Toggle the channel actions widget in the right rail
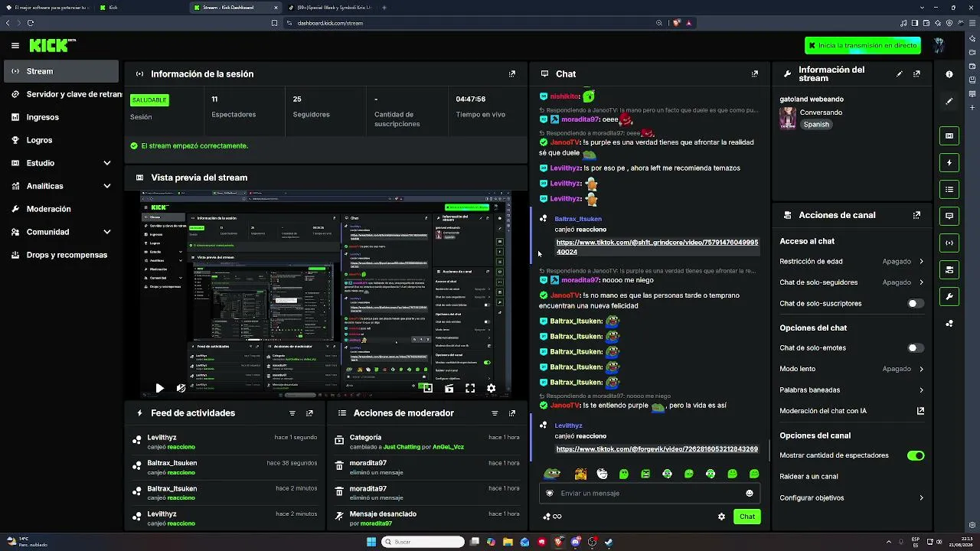Screen dimensions: 980x551 [949, 269]
